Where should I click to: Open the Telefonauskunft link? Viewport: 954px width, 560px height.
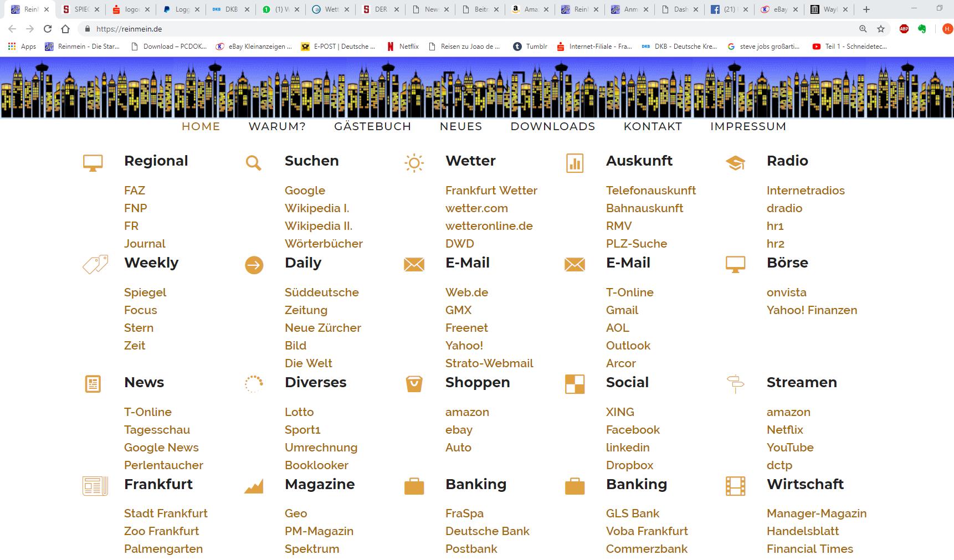pos(651,191)
